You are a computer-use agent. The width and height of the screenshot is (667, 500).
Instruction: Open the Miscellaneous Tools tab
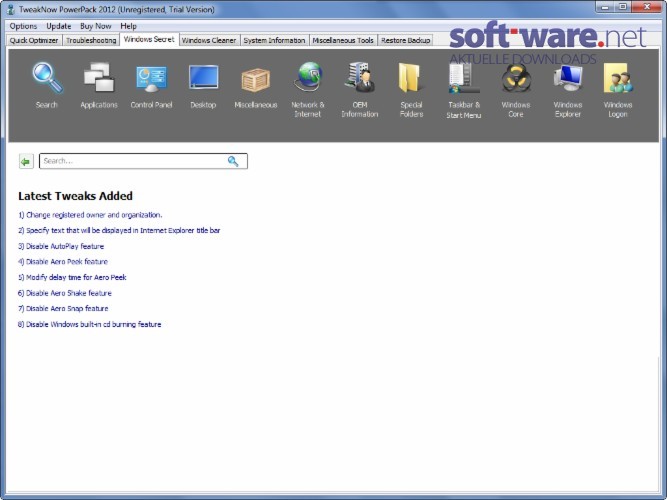click(343, 40)
